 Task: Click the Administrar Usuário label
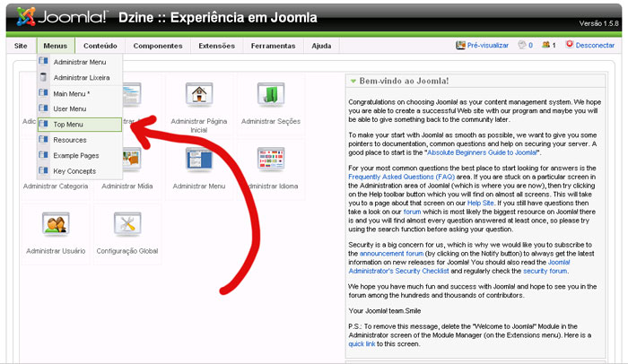coord(56,251)
